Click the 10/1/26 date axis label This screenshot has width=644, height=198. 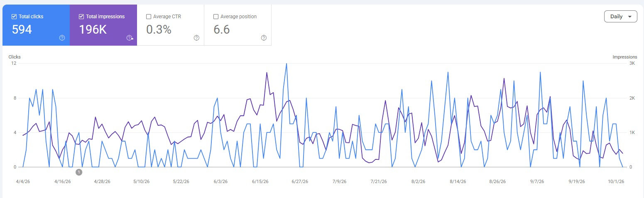tap(616, 181)
